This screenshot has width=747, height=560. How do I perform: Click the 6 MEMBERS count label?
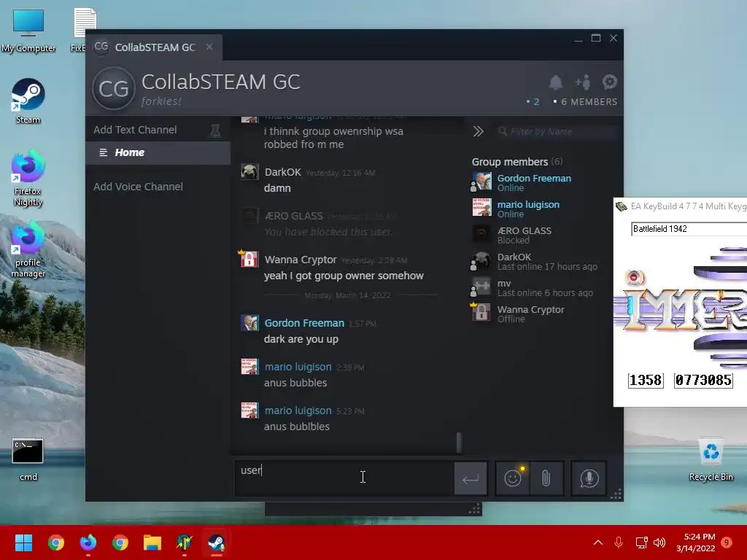tap(585, 102)
